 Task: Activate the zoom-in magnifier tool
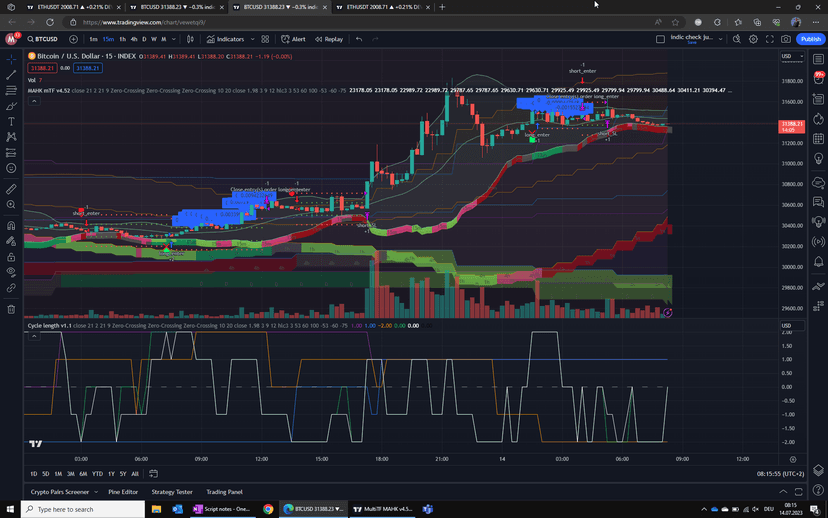[x=11, y=204]
